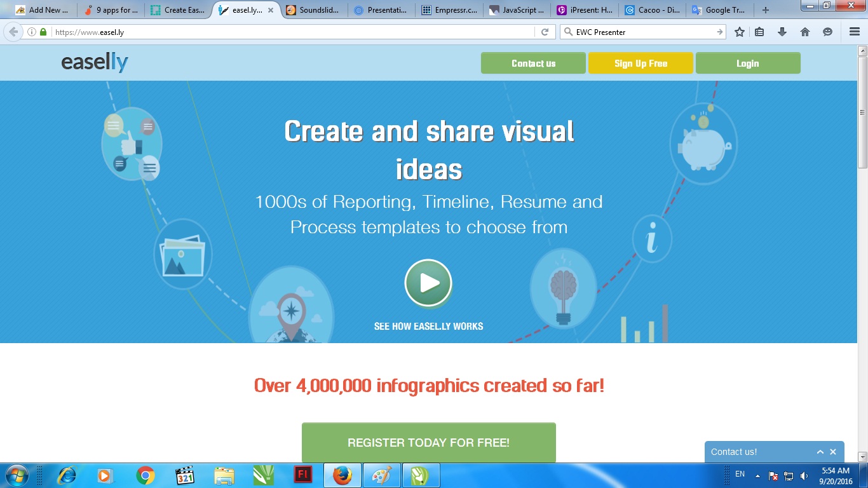
Task: Click Register Today For Free button
Action: pos(429,442)
